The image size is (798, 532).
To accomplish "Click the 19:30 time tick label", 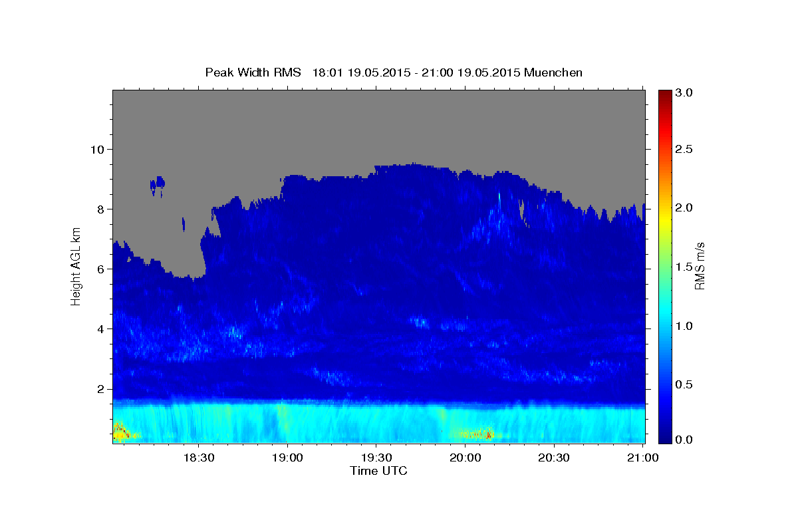I will [376, 458].
